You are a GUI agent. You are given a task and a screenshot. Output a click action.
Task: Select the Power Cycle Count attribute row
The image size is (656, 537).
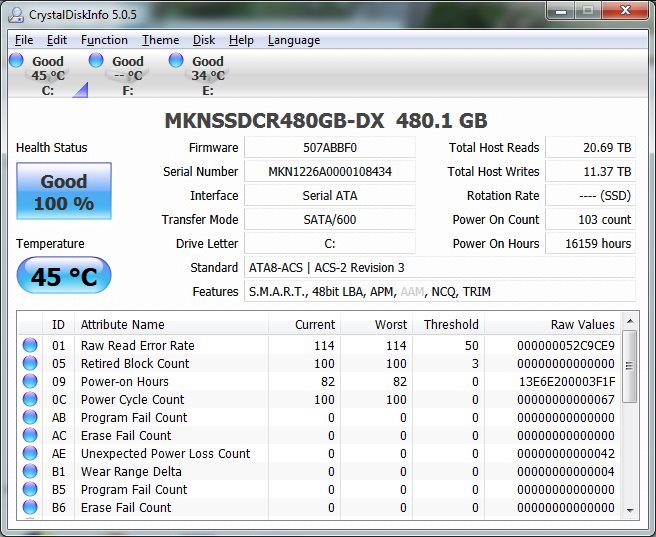click(319, 399)
